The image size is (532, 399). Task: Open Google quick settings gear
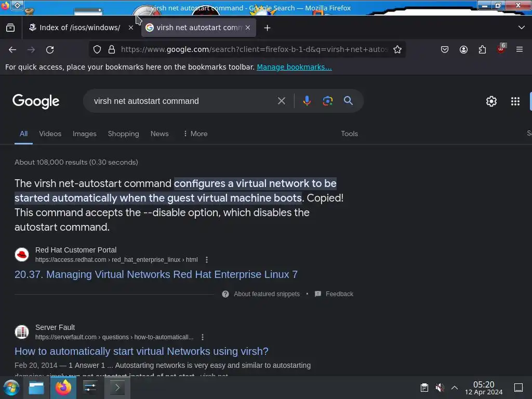point(491,101)
